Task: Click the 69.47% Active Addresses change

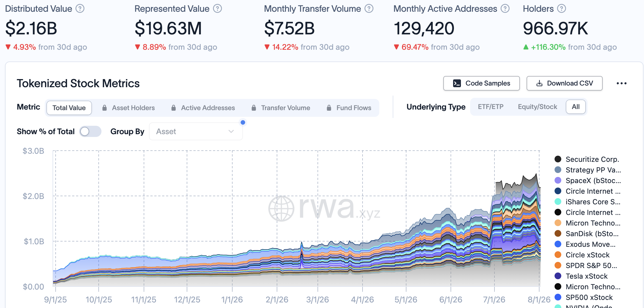Action: (415, 47)
